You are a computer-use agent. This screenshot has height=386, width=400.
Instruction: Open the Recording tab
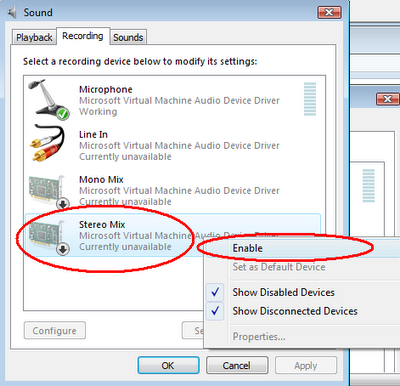(83, 36)
